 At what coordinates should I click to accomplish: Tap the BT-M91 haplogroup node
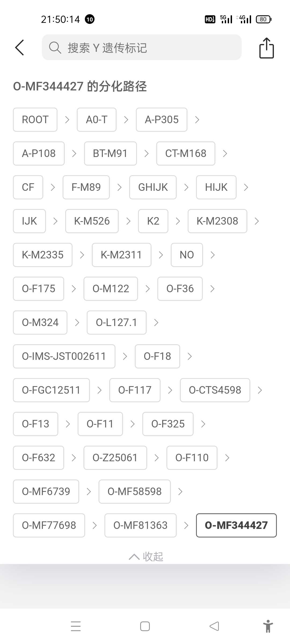110,153
